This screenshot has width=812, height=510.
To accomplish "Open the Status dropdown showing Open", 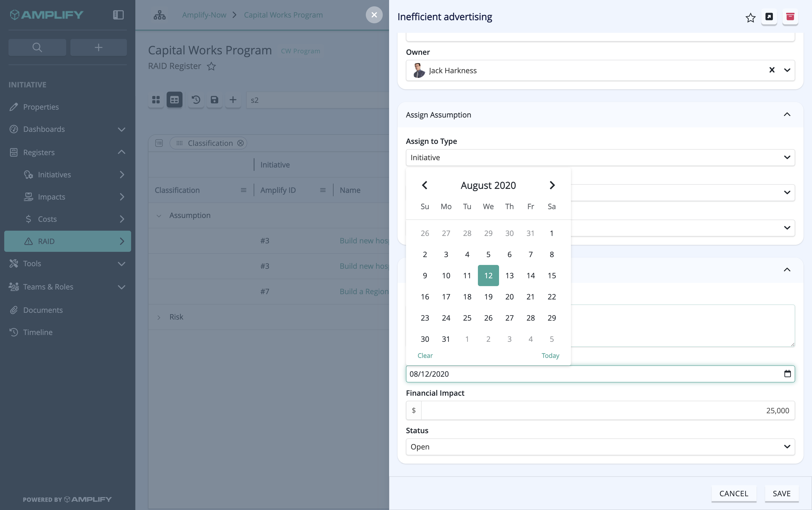I will tap(600, 447).
